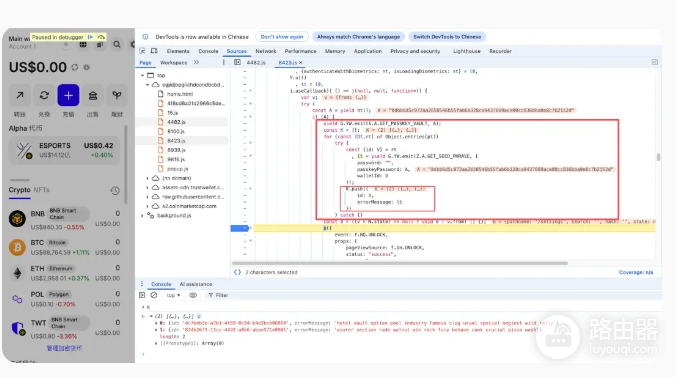This screenshot has height=377, width=676.
Task: Click the highlighted breakpoint line marker
Action: [x=239, y=228]
